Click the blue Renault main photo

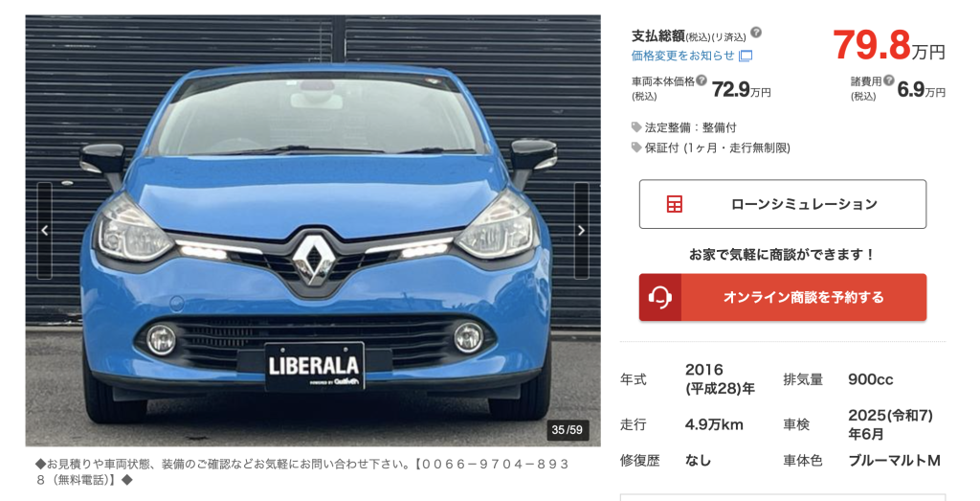click(x=313, y=231)
